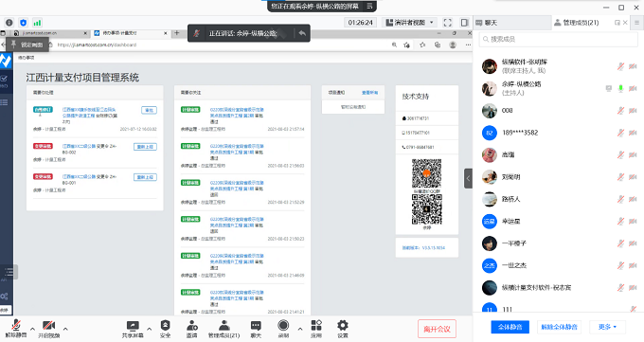The height and width of the screenshot is (342, 644).
Task: Open the shared site's logo icon
Action: tap(7, 61)
